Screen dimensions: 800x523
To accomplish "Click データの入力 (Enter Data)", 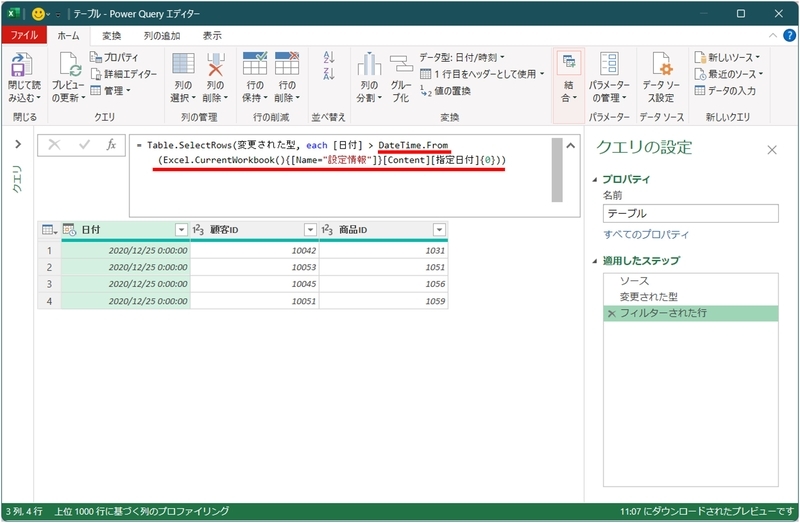I will 725,91.
